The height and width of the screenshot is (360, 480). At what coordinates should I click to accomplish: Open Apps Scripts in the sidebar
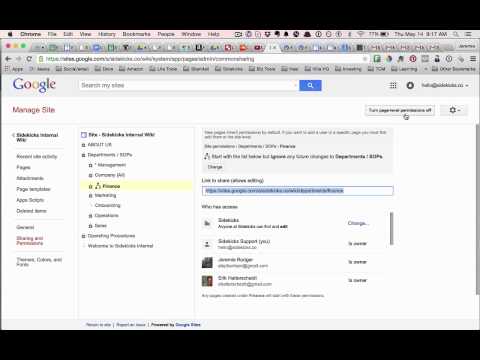(30, 200)
